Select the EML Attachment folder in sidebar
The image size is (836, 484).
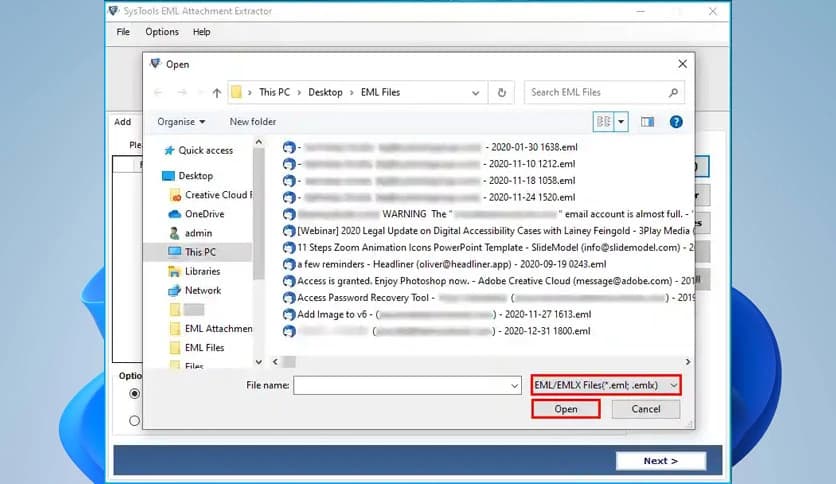(x=219, y=329)
